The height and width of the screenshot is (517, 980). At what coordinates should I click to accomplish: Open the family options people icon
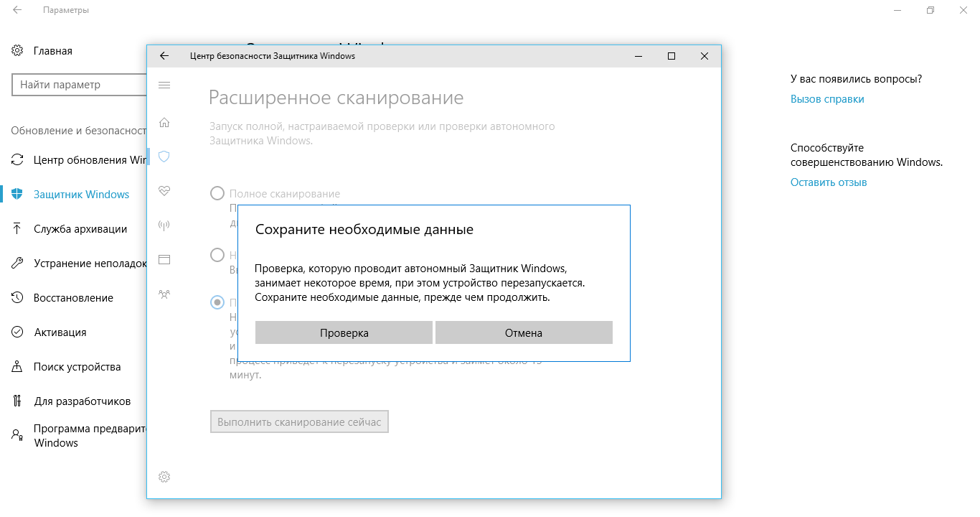pos(164,294)
